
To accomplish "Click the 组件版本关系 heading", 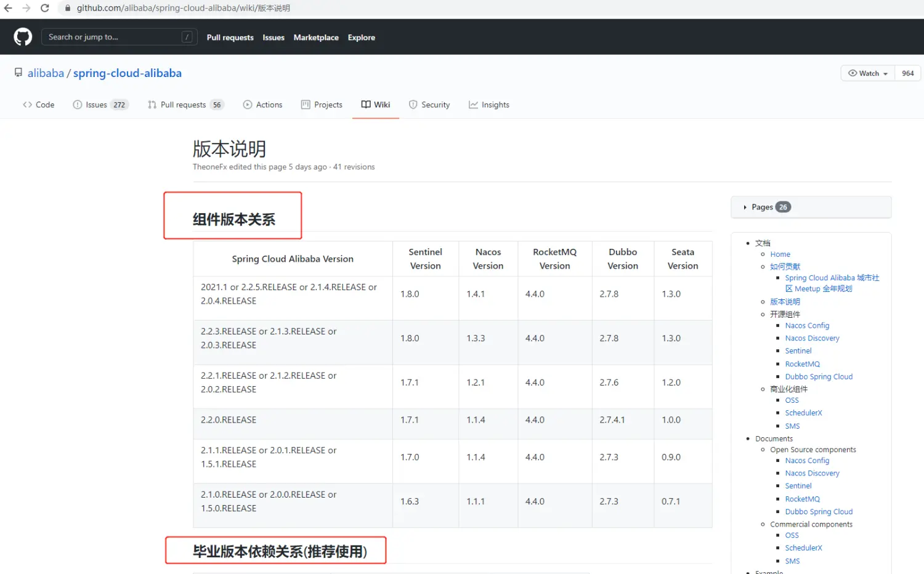I will tap(234, 219).
